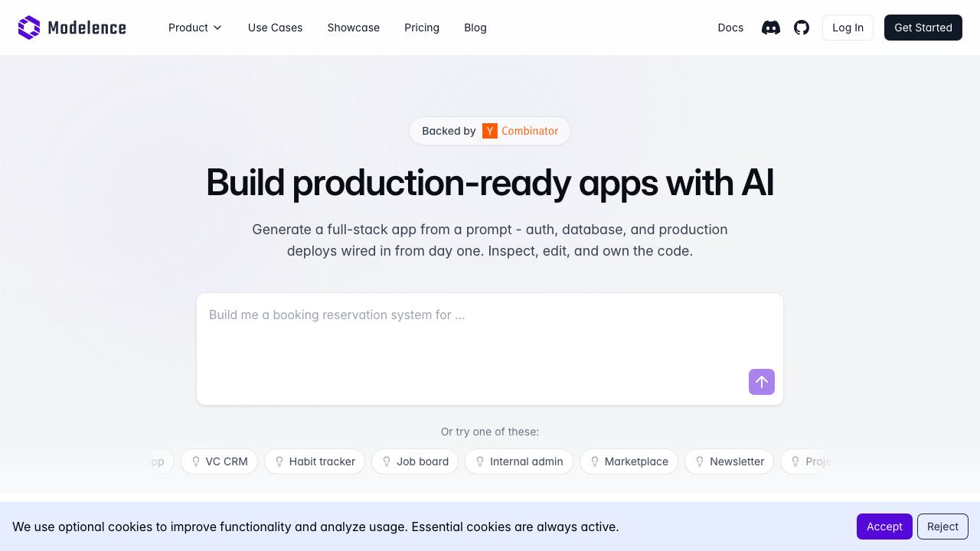Viewport: 980px width, 551px height.
Task: Focus the app prompt text area
Action: (x=490, y=349)
